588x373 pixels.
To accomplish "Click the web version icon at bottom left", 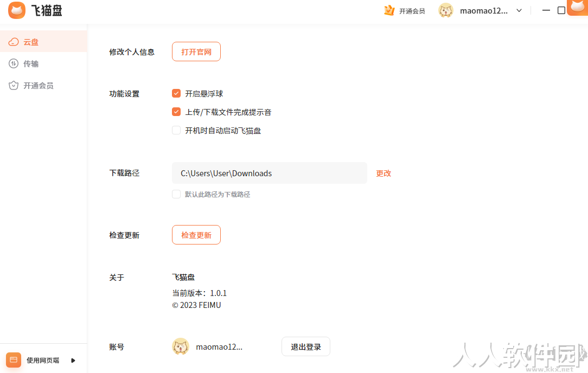I will 14,360.
